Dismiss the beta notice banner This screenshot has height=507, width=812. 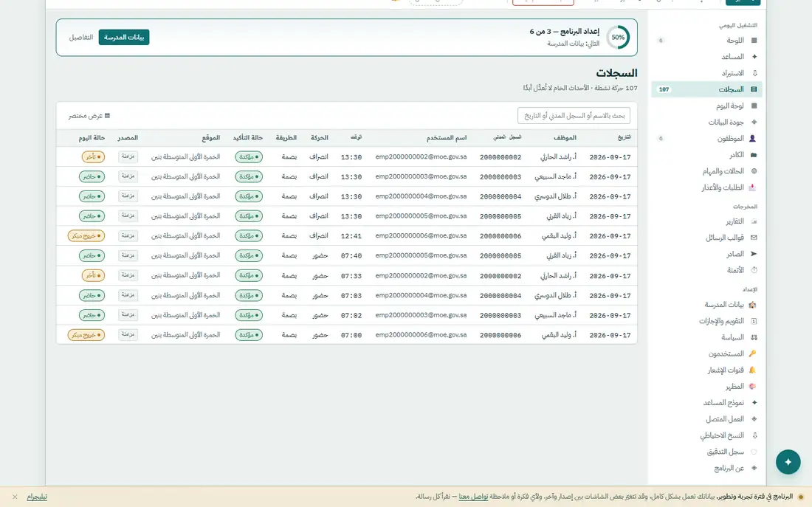click(15, 497)
